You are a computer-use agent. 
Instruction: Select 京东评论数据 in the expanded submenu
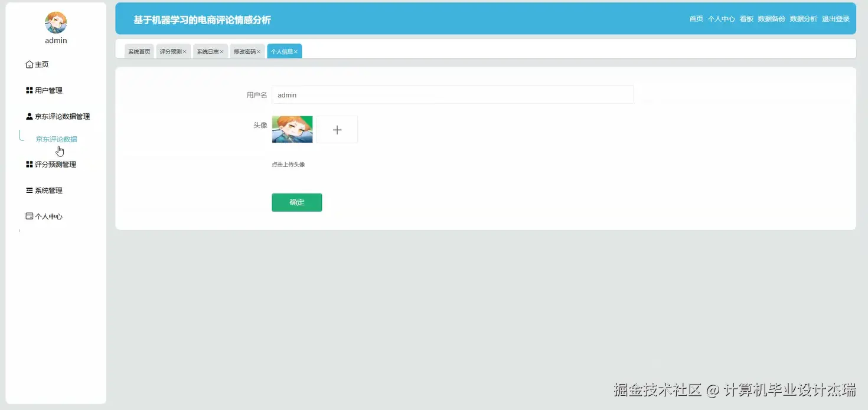point(56,139)
